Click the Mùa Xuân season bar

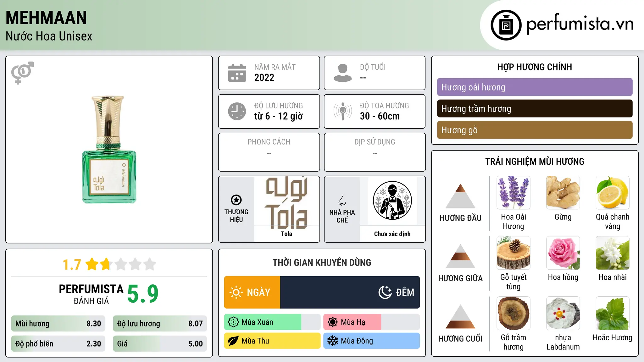[x=272, y=322]
